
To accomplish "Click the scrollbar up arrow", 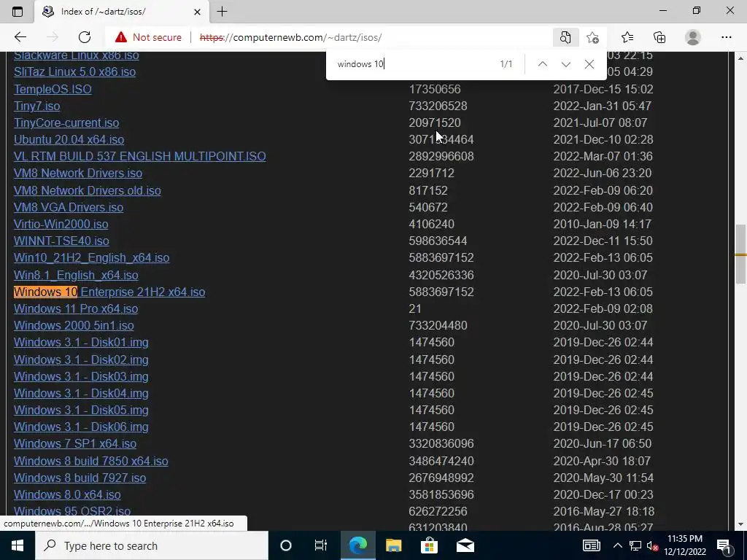I will point(740,58).
